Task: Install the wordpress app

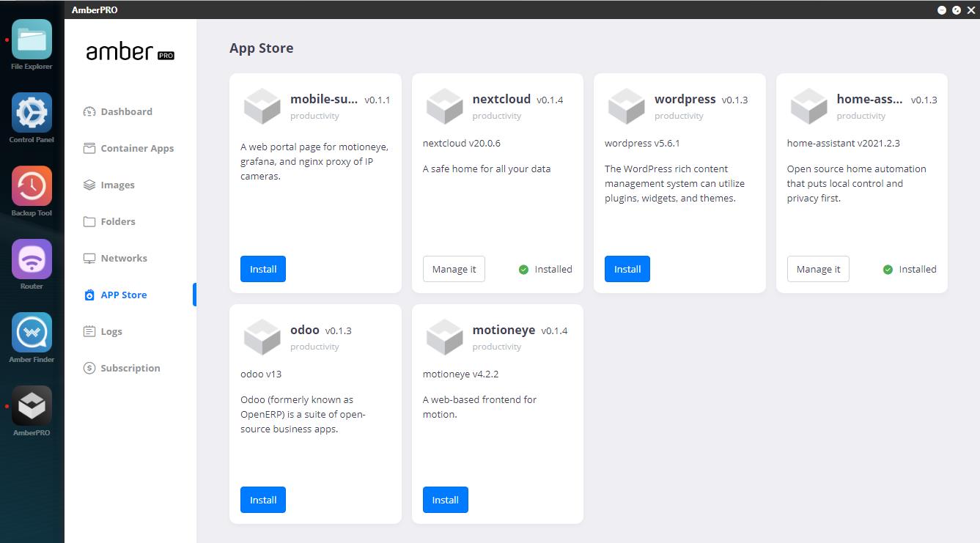Action: [627, 269]
